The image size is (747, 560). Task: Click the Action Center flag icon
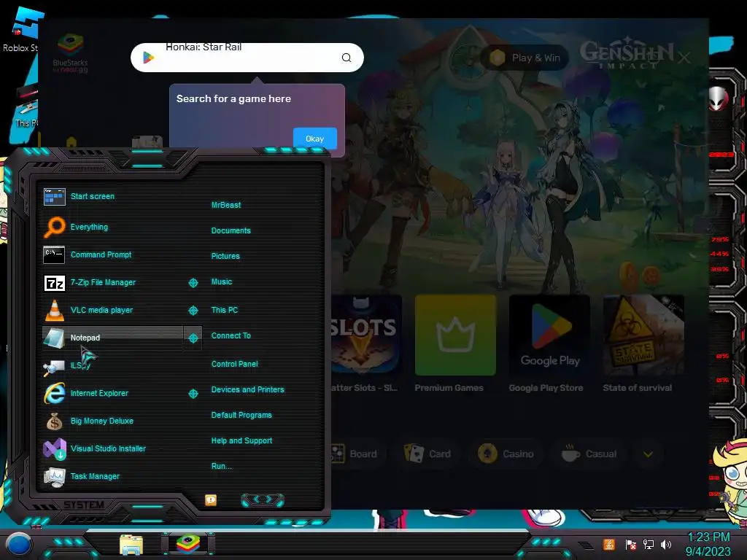pyautogui.click(x=631, y=544)
